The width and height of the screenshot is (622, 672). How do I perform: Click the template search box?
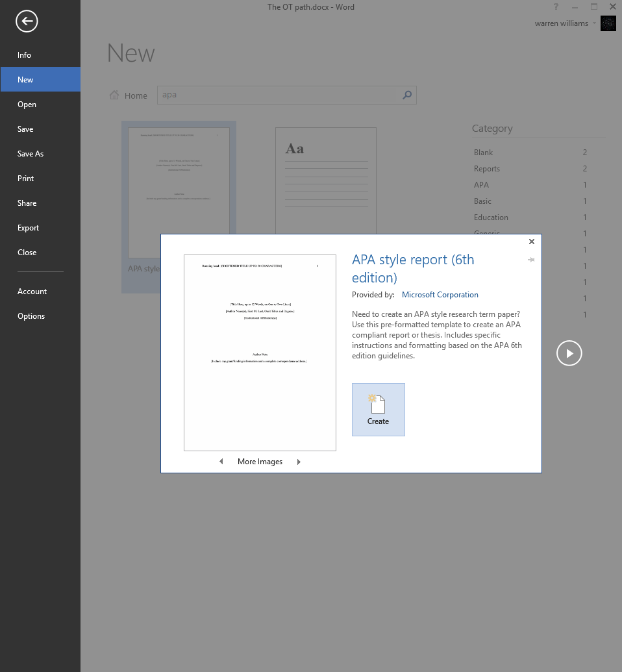click(279, 95)
